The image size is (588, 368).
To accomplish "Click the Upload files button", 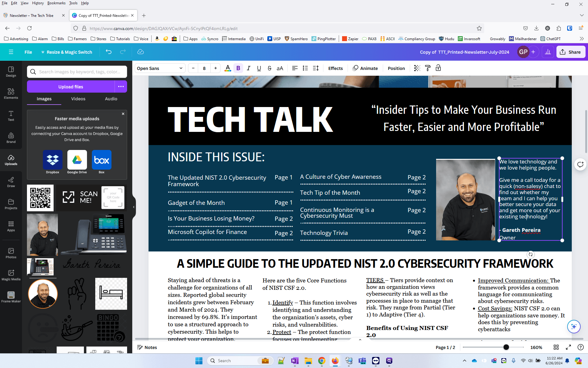I will (x=71, y=86).
